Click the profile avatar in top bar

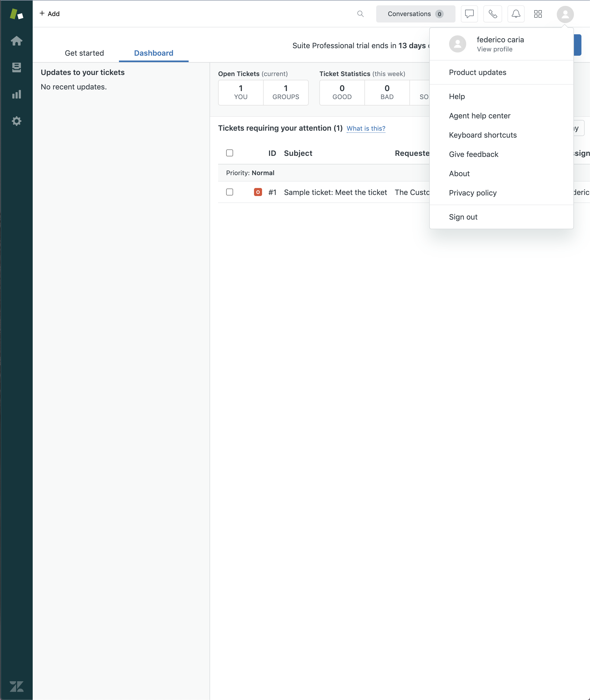[565, 14]
